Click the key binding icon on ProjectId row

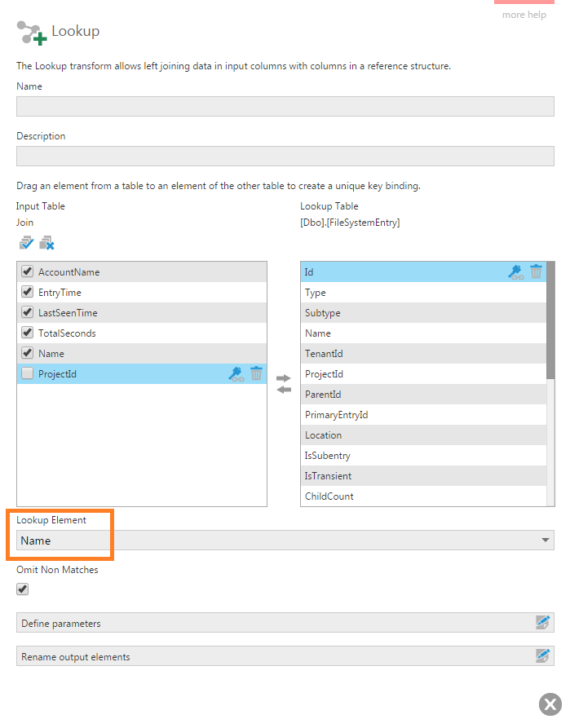tap(236, 373)
